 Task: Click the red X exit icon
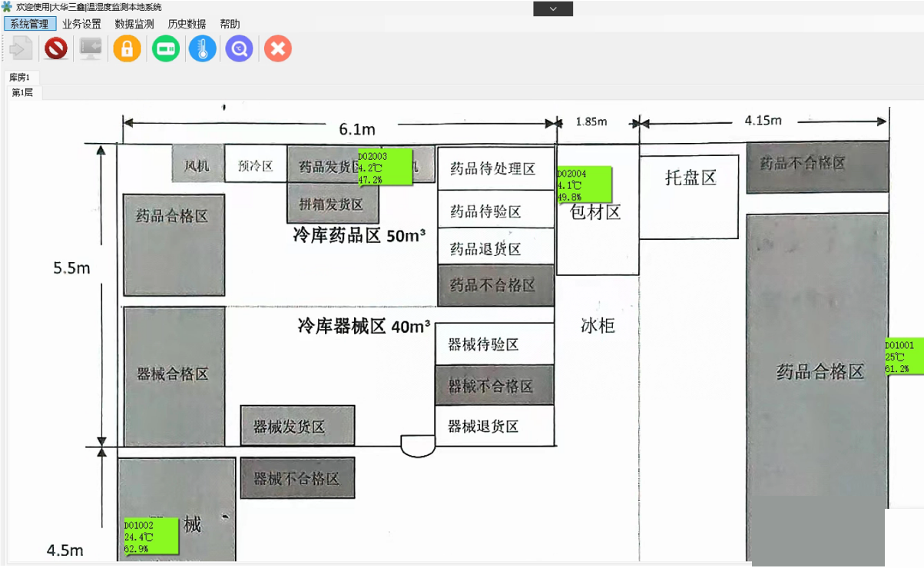tap(277, 49)
